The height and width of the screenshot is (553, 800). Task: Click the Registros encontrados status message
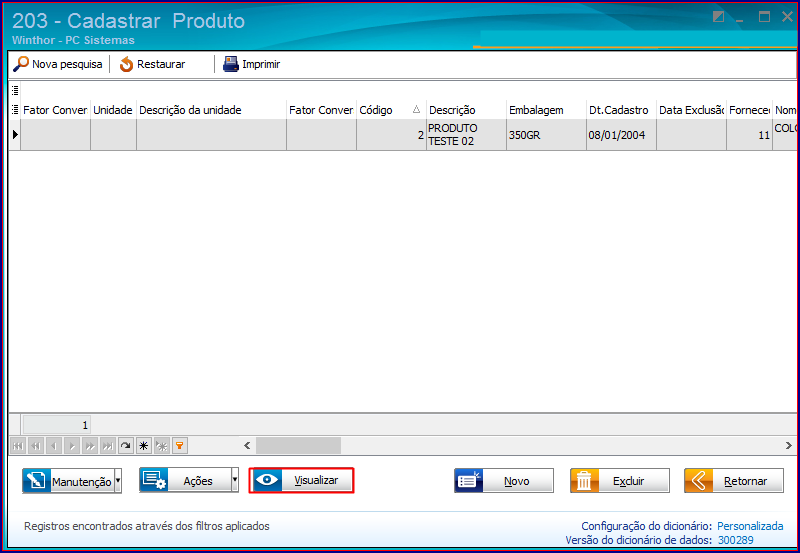pos(147,526)
